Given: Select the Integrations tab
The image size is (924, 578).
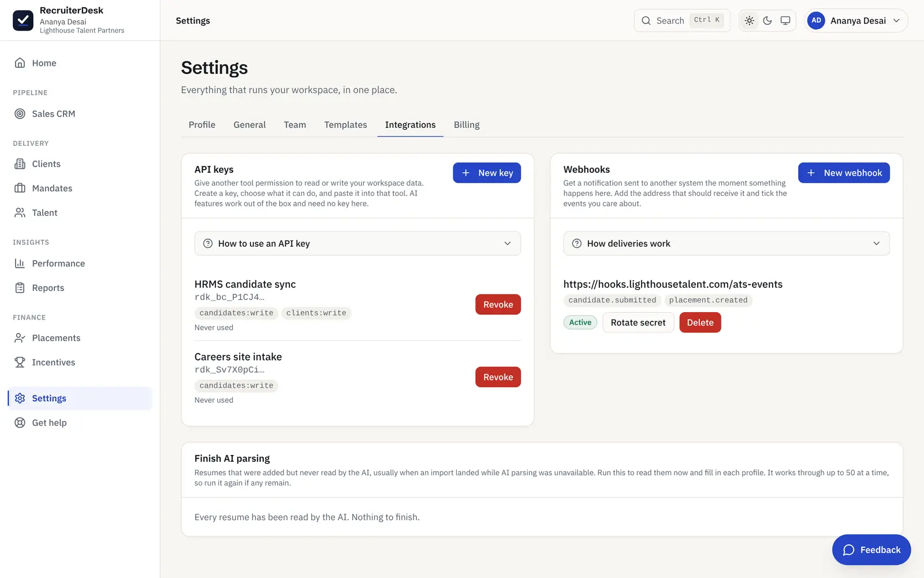Looking at the screenshot, I should (x=411, y=125).
